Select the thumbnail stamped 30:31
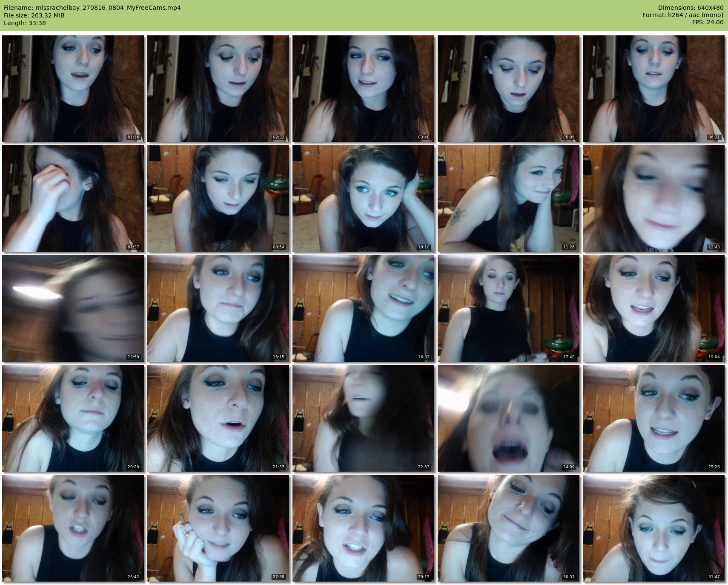 pyautogui.click(x=508, y=528)
